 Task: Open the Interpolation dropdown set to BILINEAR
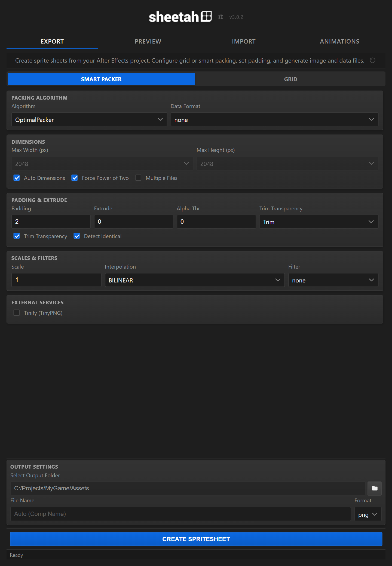pyautogui.click(x=195, y=280)
